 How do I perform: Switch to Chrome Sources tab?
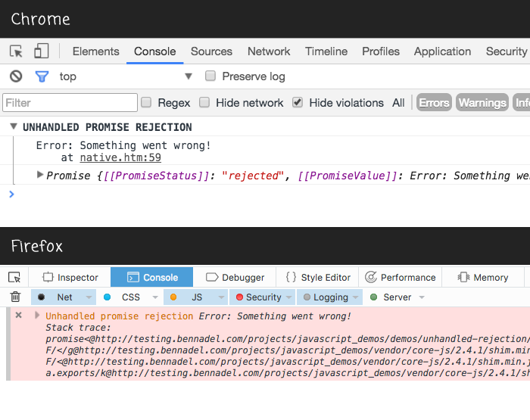(211, 51)
